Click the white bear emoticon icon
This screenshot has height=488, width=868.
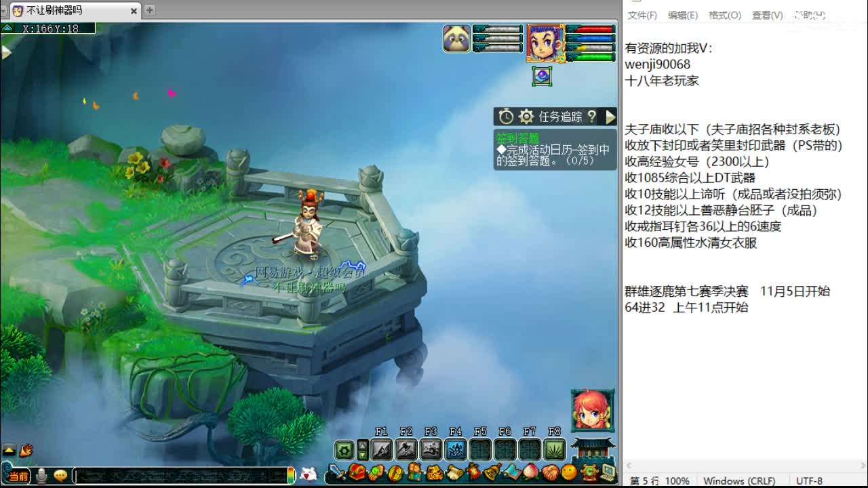[309, 474]
